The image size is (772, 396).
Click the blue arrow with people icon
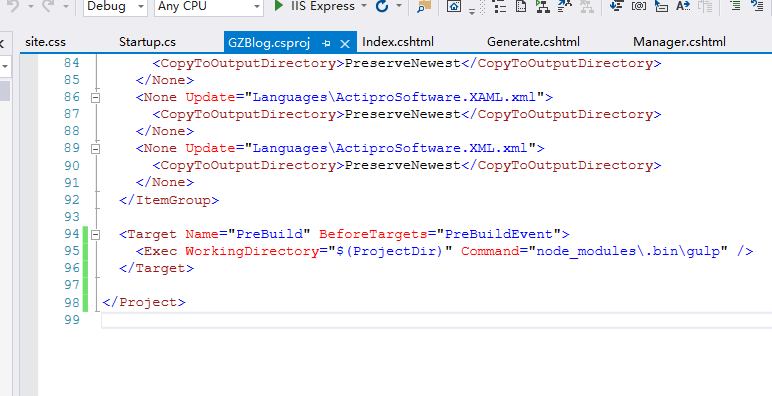click(x=565, y=6)
